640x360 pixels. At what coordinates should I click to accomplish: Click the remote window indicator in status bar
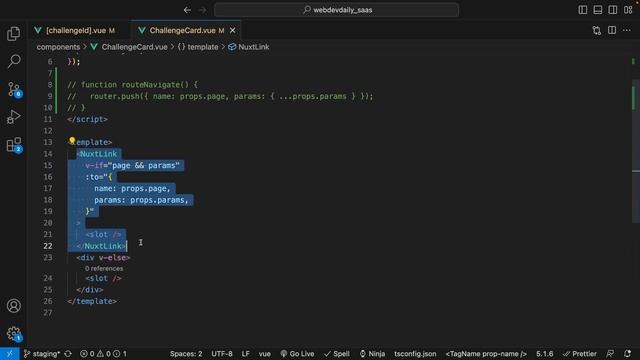tap(9, 353)
